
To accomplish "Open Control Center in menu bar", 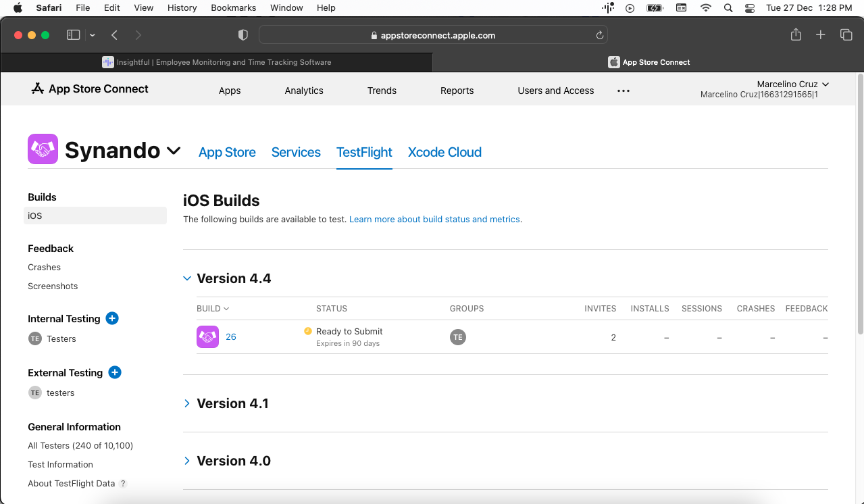I will click(x=749, y=7).
